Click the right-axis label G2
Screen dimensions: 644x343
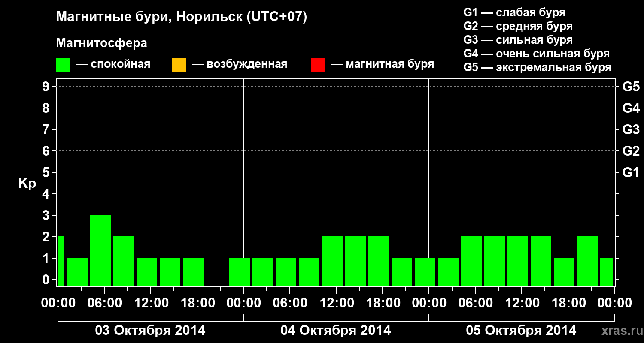631,151
